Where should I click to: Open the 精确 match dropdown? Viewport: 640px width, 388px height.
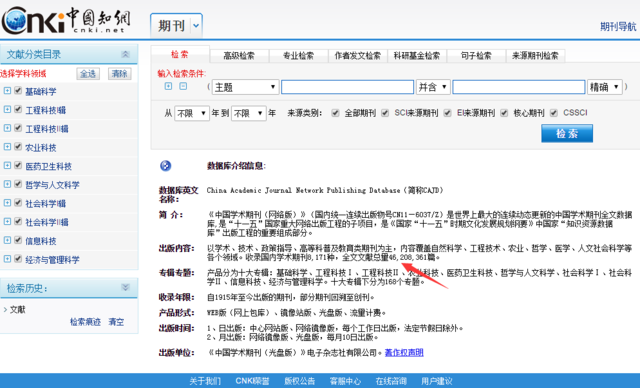(x=604, y=87)
